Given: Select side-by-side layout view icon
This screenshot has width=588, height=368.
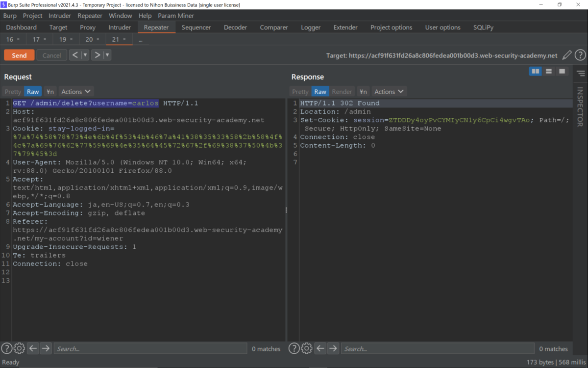Looking at the screenshot, I should 536,72.
